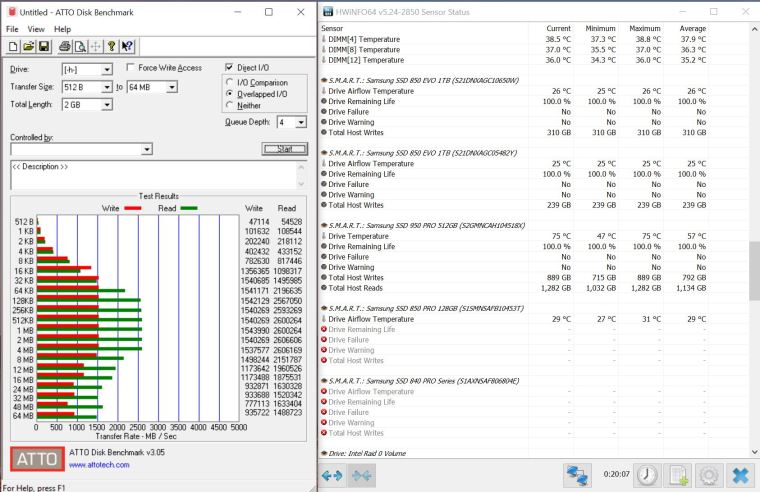This screenshot has height=492, width=760.
Task: Click the HWiNFO vertical scrollbar thumb
Action: click(x=754, y=270)
